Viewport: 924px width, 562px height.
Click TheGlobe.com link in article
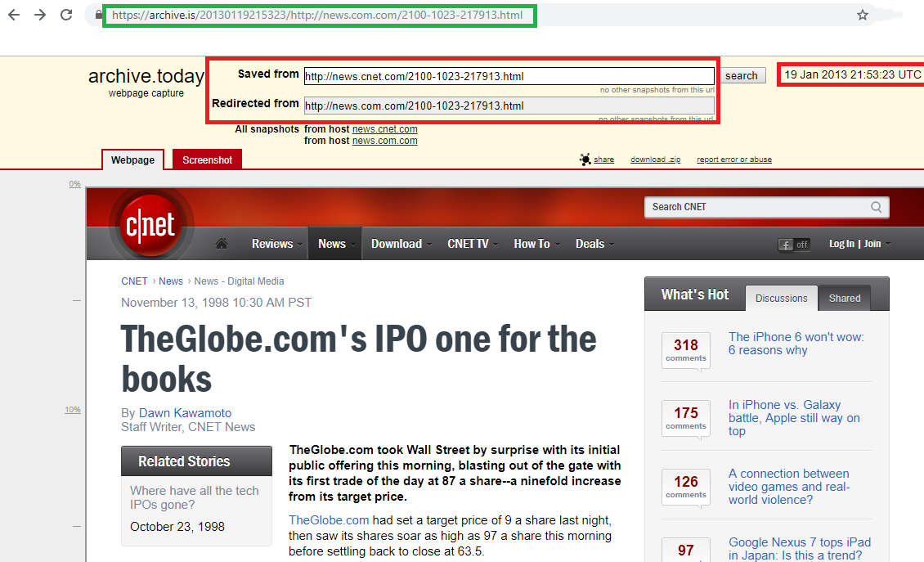[x=329, y=520]
